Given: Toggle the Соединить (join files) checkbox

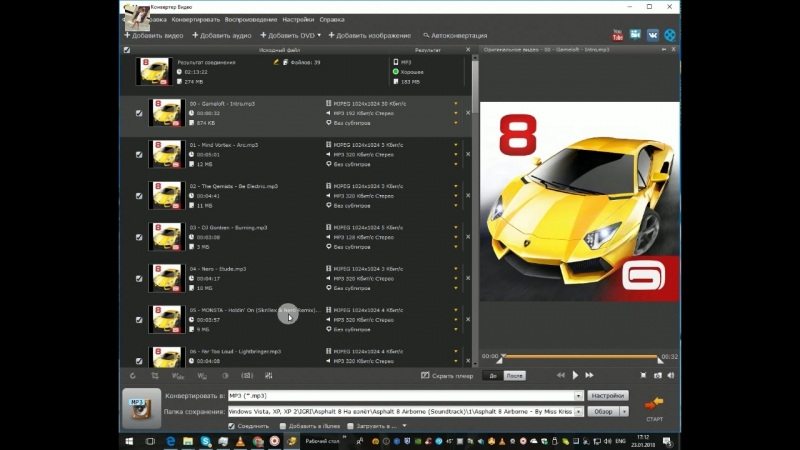Looking at the screenshot, I should click(232, 426).
